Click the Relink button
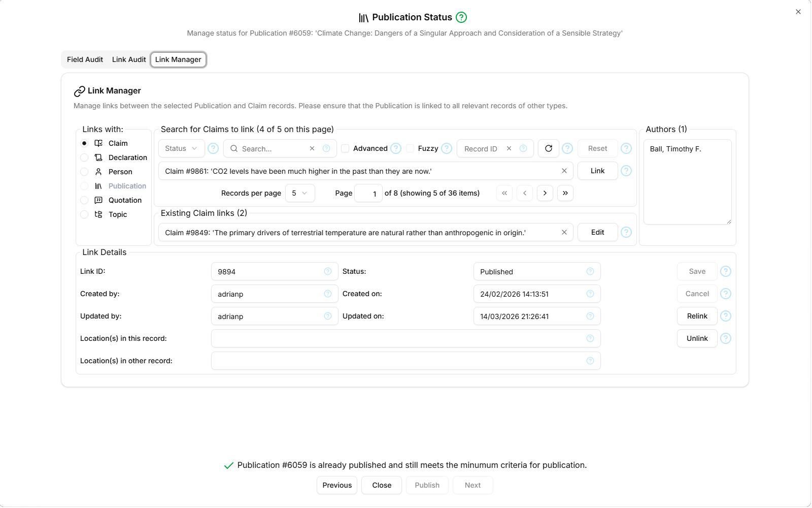 (697, 316)
